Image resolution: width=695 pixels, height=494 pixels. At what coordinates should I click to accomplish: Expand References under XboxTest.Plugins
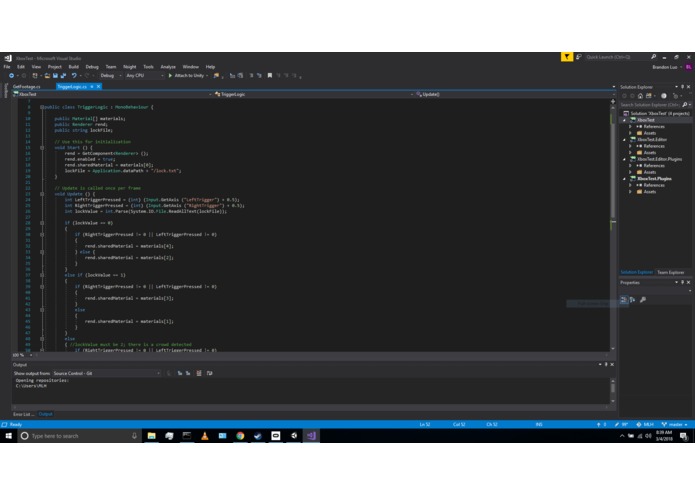(630, 185)
